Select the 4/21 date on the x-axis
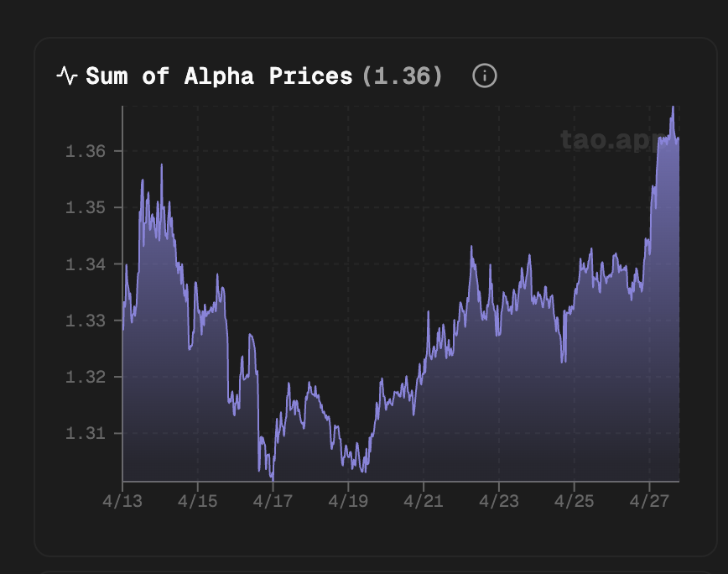 [x=424, y=501]
